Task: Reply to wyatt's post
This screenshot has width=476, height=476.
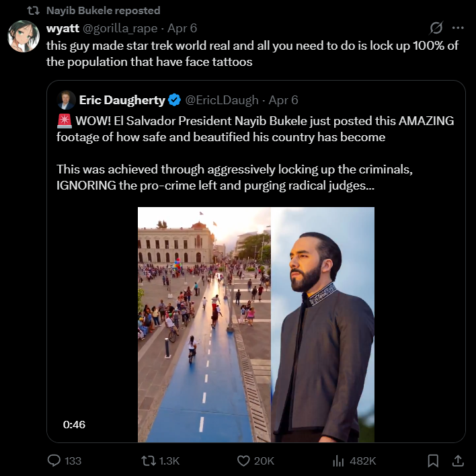Action: point(55,461)
